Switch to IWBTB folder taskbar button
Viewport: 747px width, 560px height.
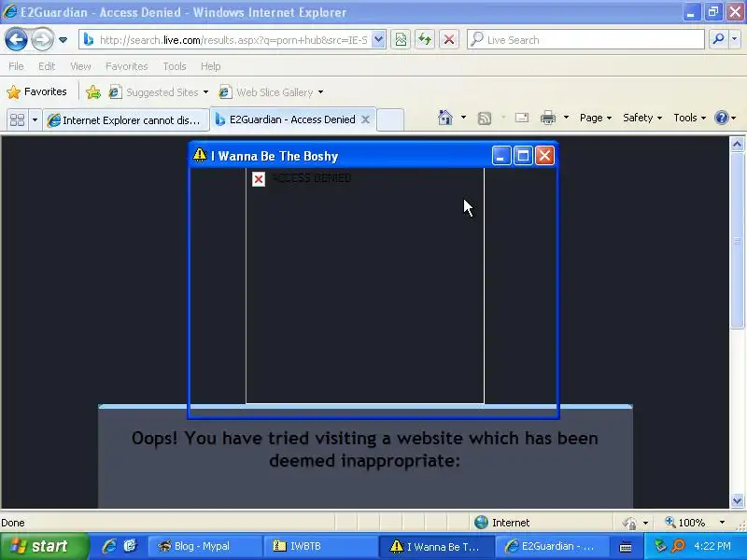[320, 546]
